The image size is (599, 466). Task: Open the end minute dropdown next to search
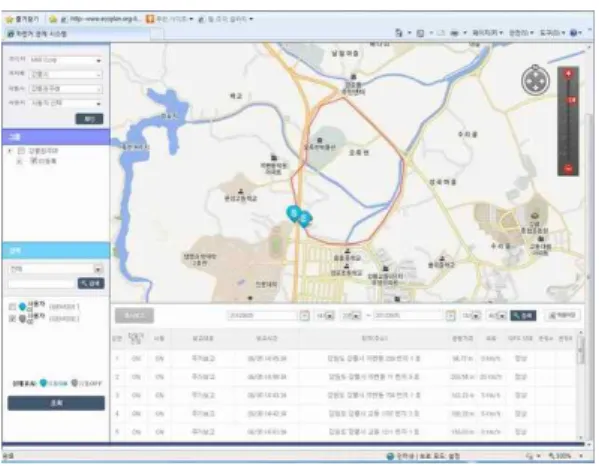click(x=498, y=316)
